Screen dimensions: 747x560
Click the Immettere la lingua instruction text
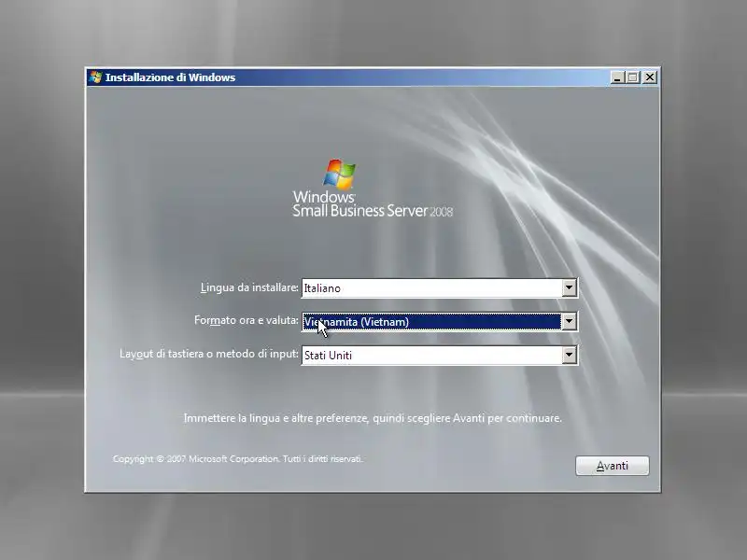(x=373, y=418)
